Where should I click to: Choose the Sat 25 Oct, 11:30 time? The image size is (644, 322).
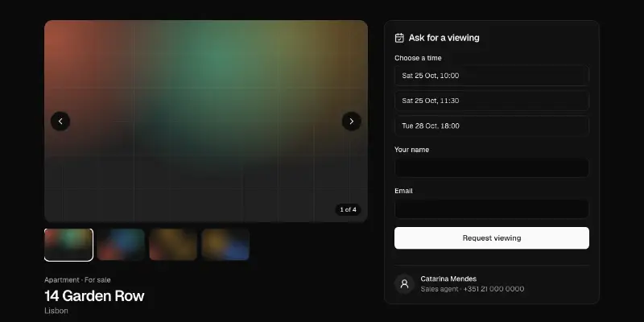pyautogui.click(x=492, y=101)
